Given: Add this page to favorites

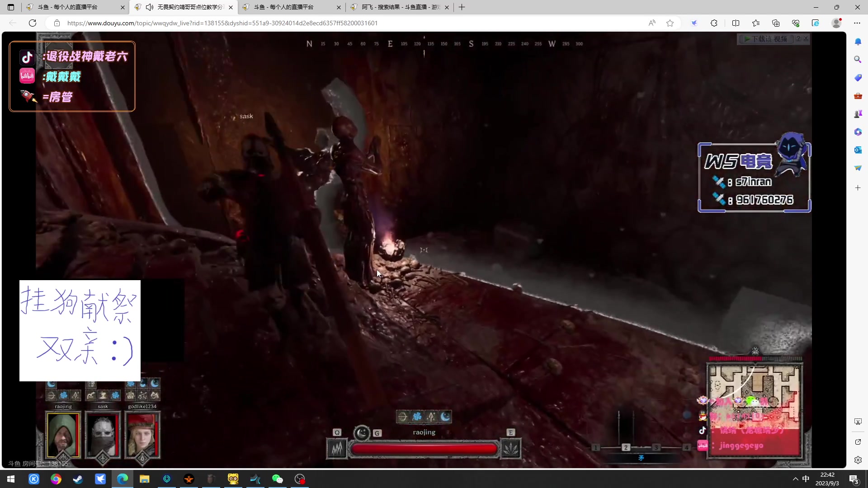Looking at the screenshot, I should click(x=670, y=23).
